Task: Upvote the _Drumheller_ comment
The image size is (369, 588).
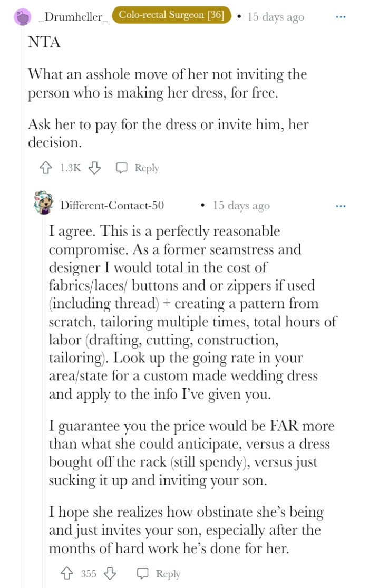Action: tap(45, 168)
